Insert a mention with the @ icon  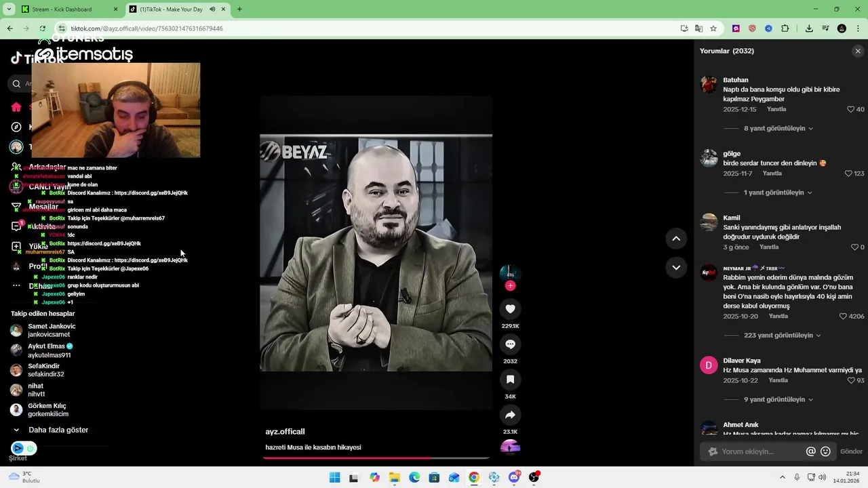[810, 451]
